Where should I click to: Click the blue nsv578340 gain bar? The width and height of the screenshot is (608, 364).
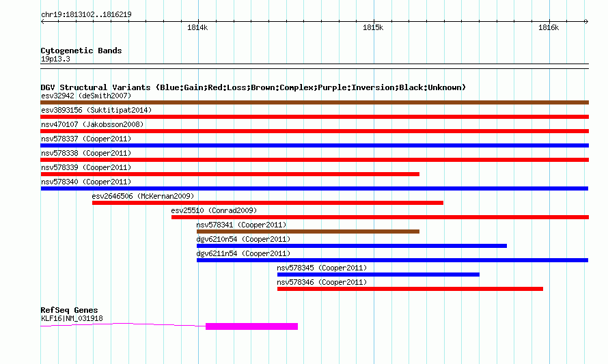coord(314,188)
